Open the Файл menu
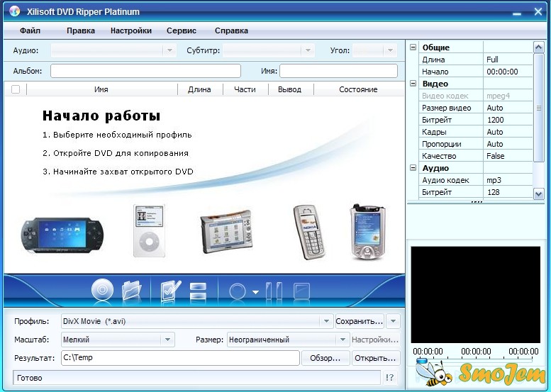 pos(30,30)
